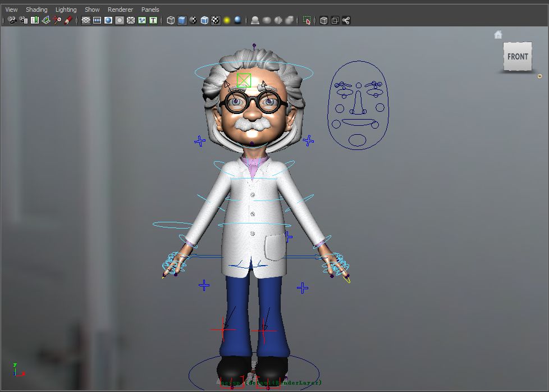
Task: Toggle the Field Chart icon
Action: [x=131, y=20]
